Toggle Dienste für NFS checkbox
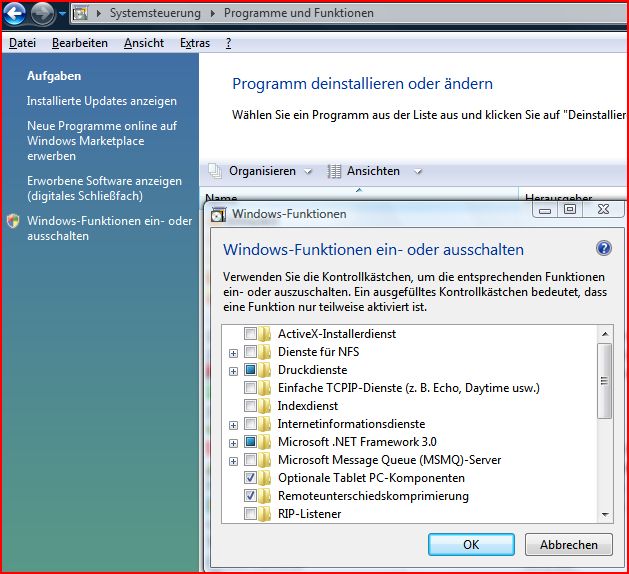 point(250,351)
